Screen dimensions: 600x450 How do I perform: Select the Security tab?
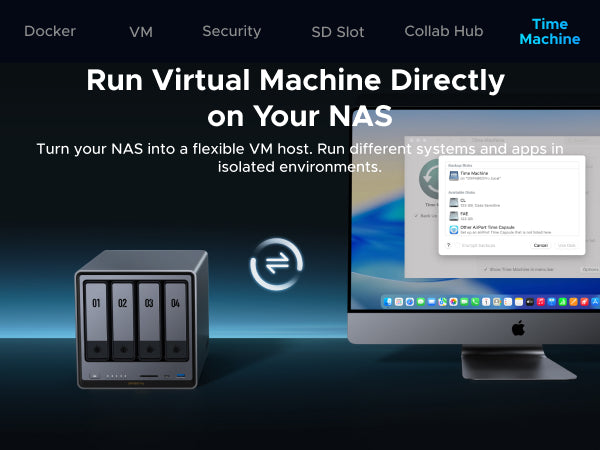[x=231, y=31]
